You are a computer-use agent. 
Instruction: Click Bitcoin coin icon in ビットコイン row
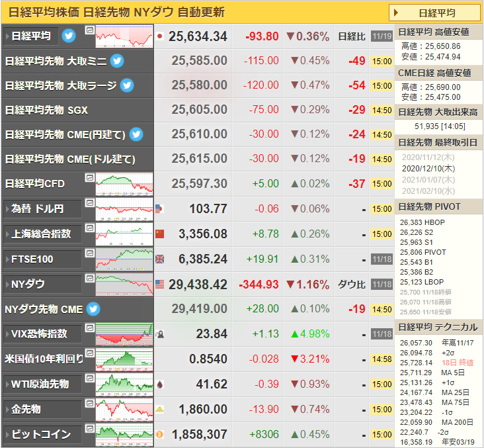(x=159, y=434)
